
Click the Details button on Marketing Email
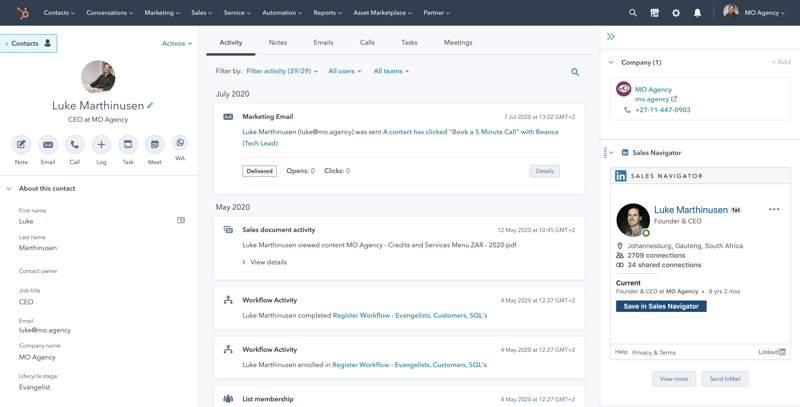click(544, 171)
